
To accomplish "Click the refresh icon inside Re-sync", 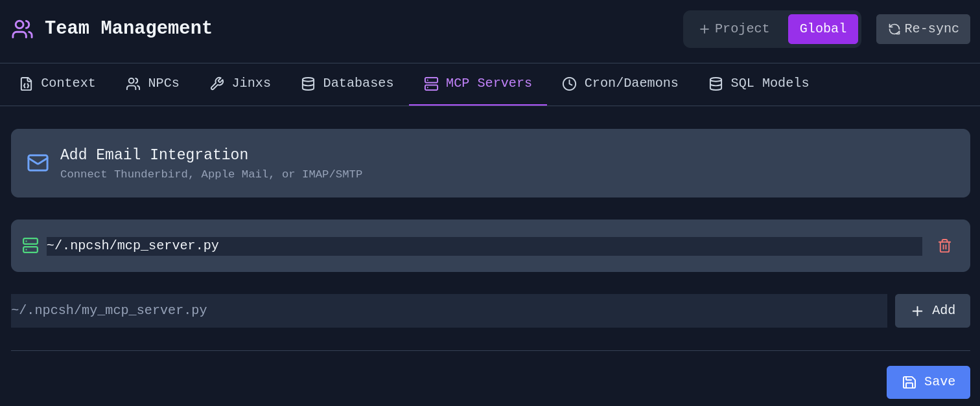I will click(x=894, y=28).
